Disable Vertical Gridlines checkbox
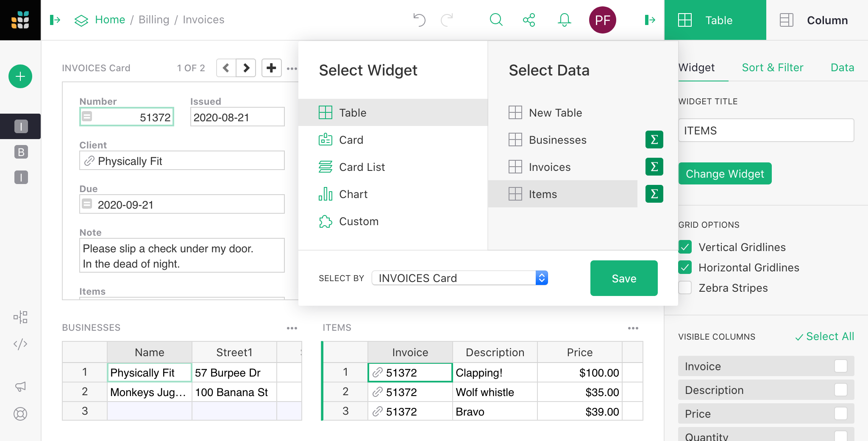Screen dimensions: 868x441 pos(685,247)
